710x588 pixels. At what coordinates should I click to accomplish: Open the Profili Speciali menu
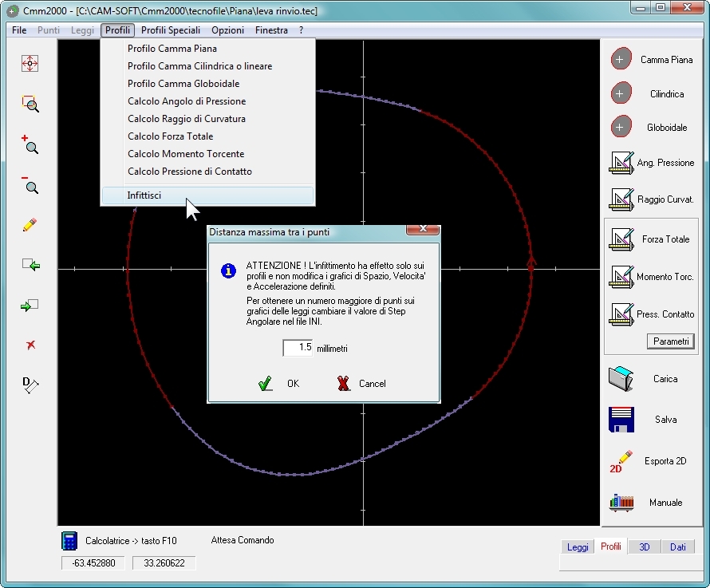coord(171,30)
